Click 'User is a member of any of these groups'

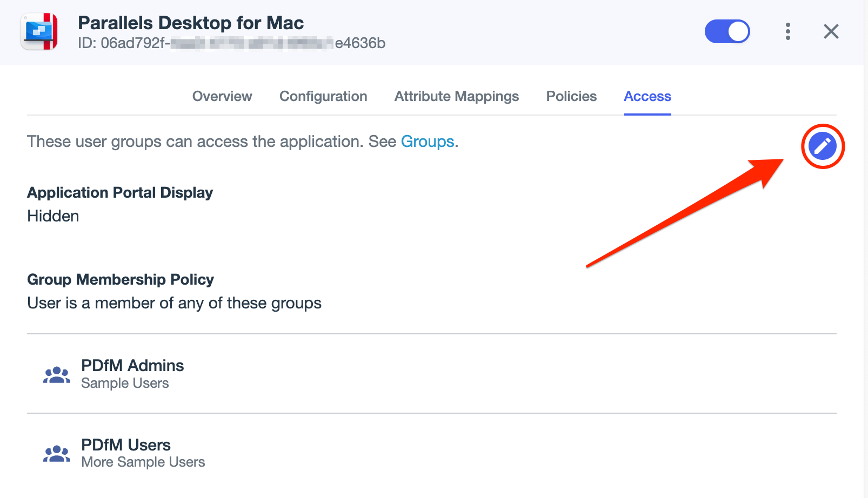[174, 303]
